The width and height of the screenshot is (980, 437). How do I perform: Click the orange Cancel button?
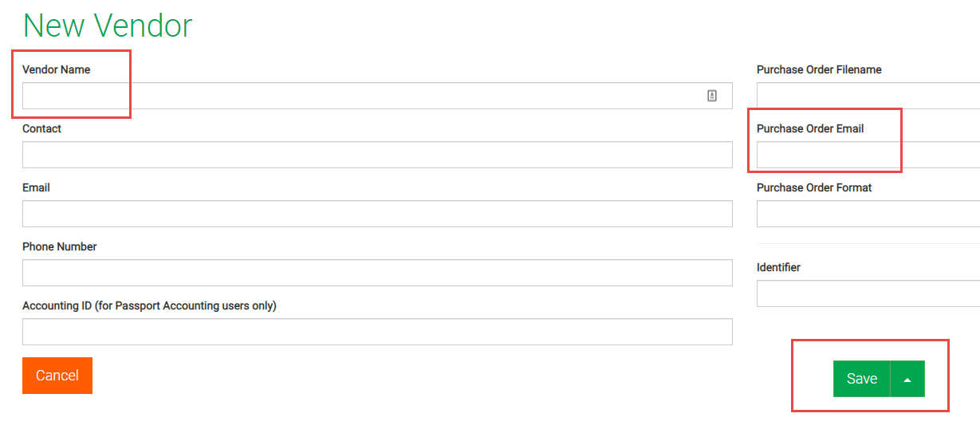pyautogui.click(x=57, y=376)
